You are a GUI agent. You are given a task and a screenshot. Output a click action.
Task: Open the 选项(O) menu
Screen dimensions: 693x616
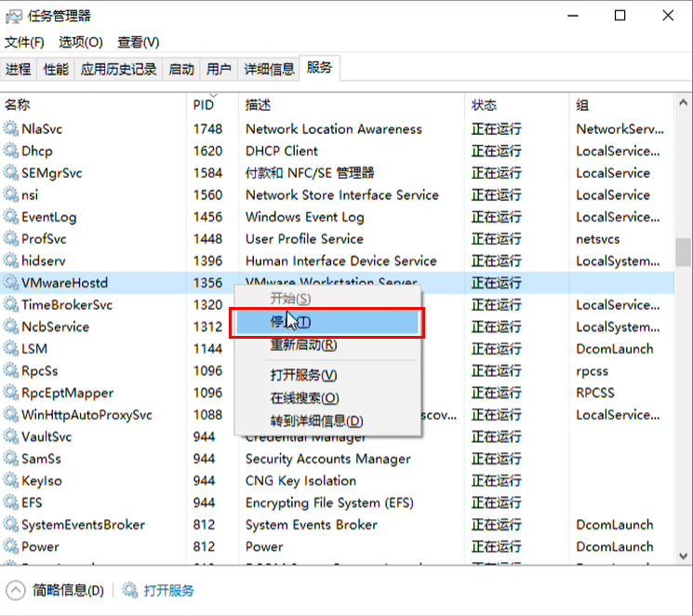point(81,42)
